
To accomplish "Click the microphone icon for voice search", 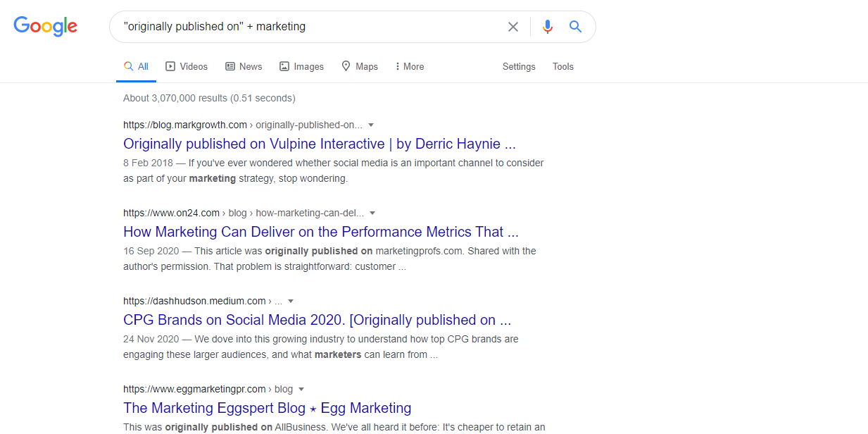I will (548, 26).
